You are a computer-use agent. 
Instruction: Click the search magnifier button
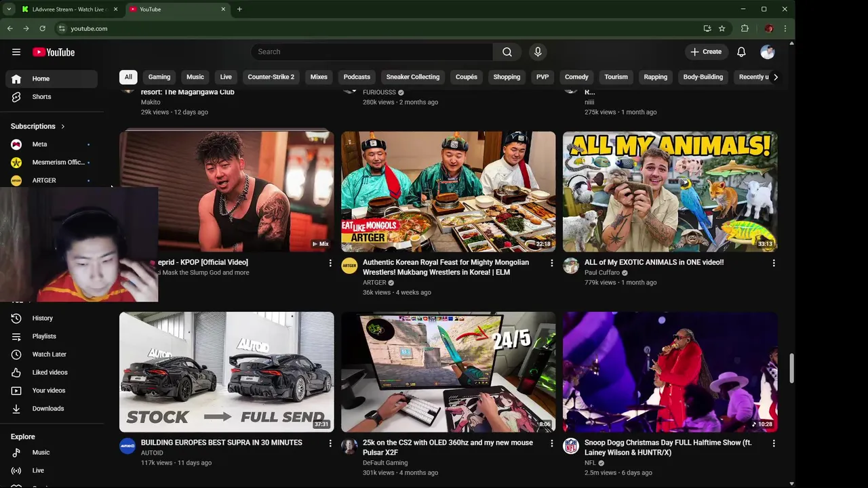click(x=507, y=52)
